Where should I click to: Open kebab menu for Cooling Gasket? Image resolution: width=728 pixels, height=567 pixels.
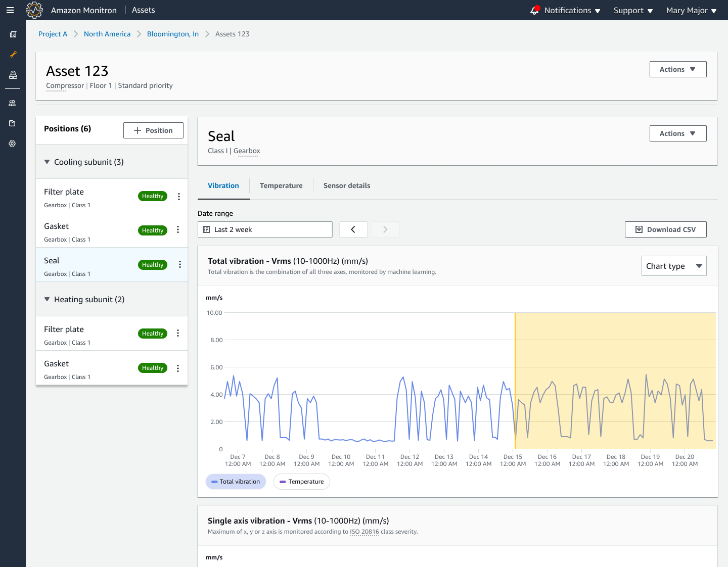(x=178, y=230)
